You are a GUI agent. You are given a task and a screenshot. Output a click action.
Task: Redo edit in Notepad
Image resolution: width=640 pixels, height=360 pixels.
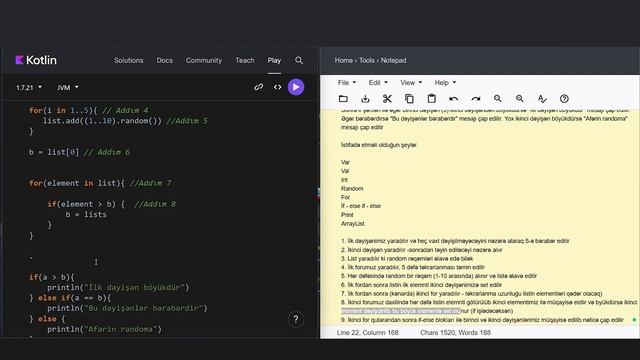pyautogui.click(x=476, y=98)
